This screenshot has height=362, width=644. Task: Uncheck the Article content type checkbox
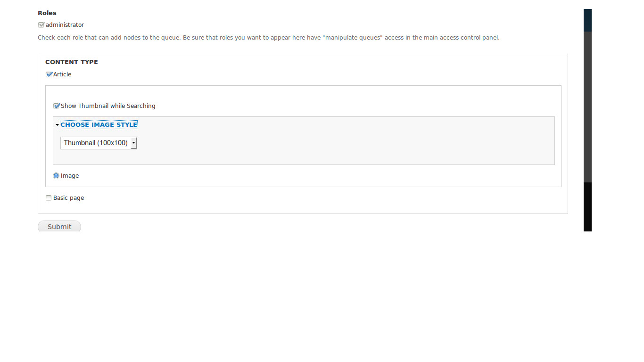(49, 74)
